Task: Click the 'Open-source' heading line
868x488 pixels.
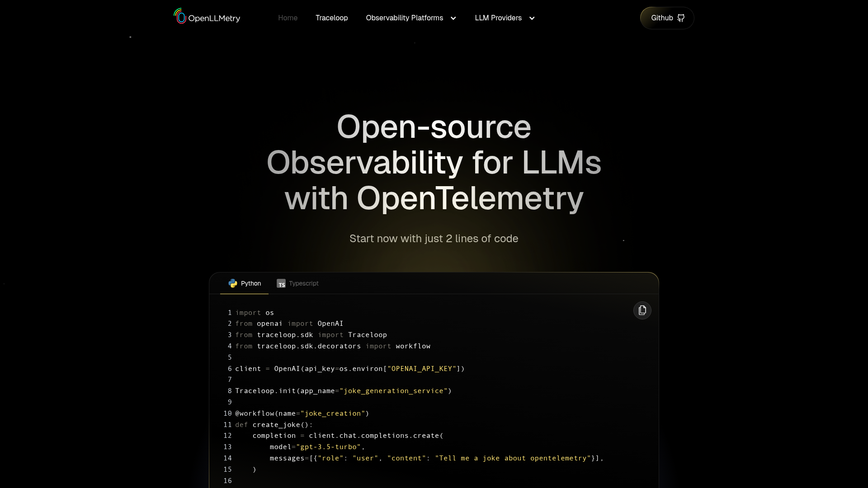Action: pyautogui.click(x=434, y=127)
